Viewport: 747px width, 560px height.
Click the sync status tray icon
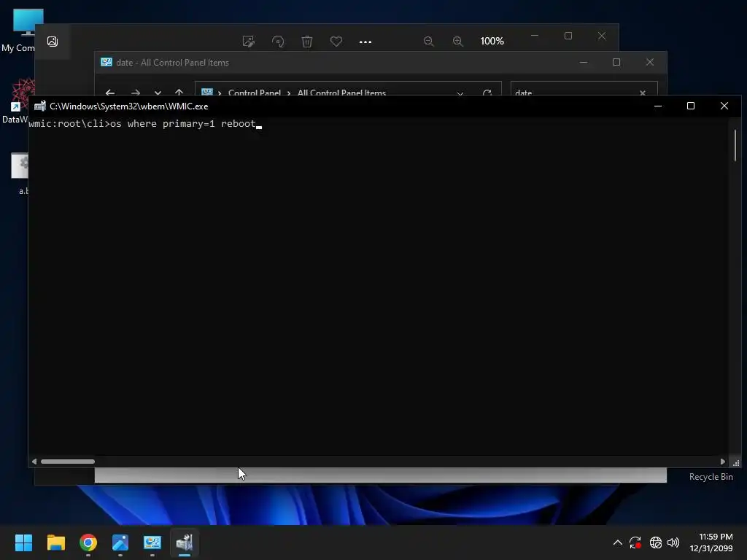tap(635, 542)
